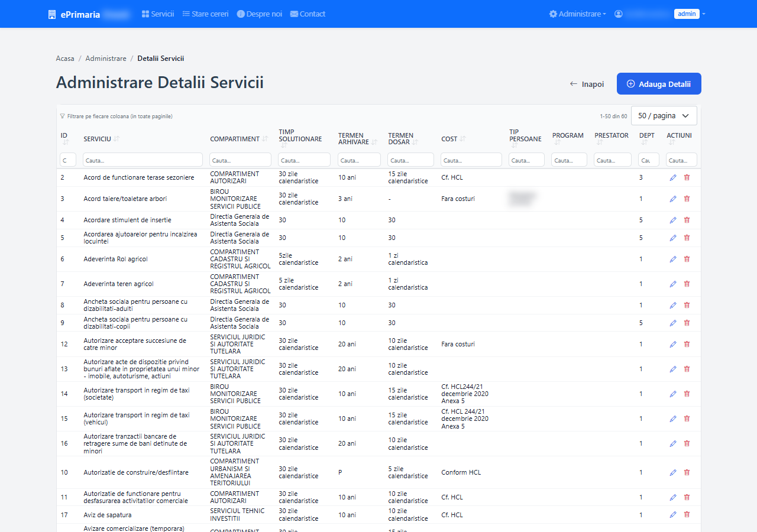This screenshot has width=757, height=532.
Task: Focus the COMPARTIMENT search field
Action: tap(241, 160)
